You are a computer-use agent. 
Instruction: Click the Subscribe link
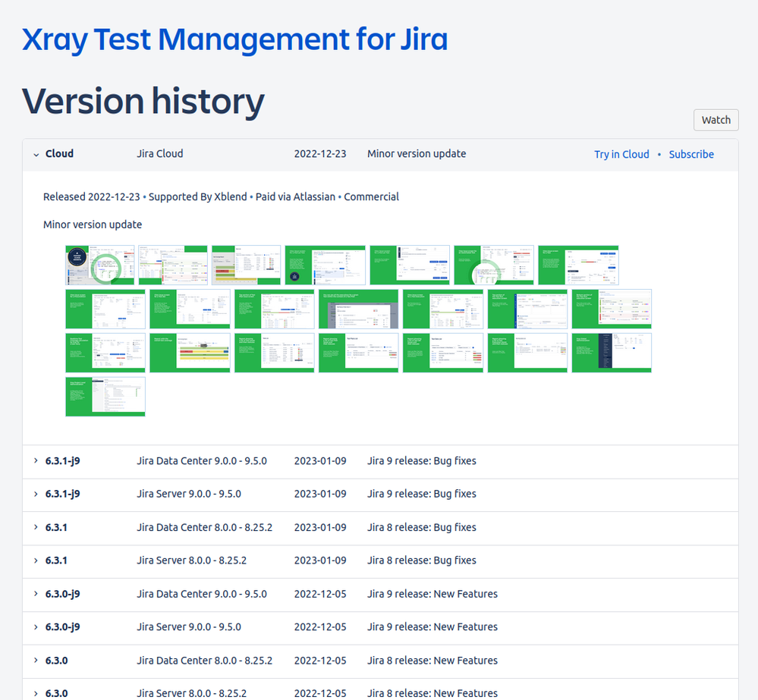click(690, 155)
